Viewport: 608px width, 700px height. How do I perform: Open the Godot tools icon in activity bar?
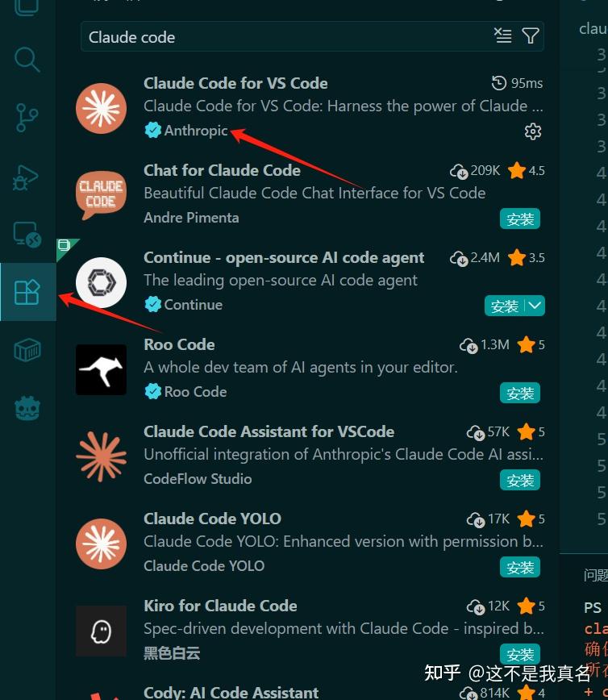tap(27, 408)
